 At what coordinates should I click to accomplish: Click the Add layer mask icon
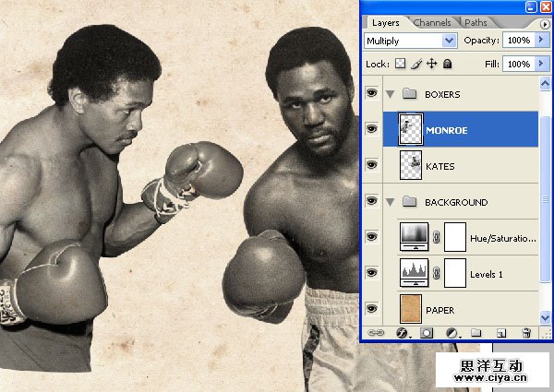coord(427,332)
